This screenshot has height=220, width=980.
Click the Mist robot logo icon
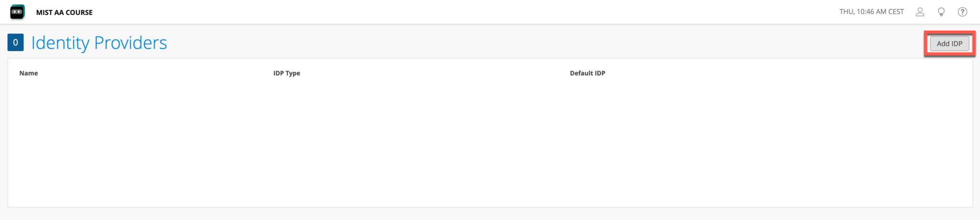coord(17,12)
